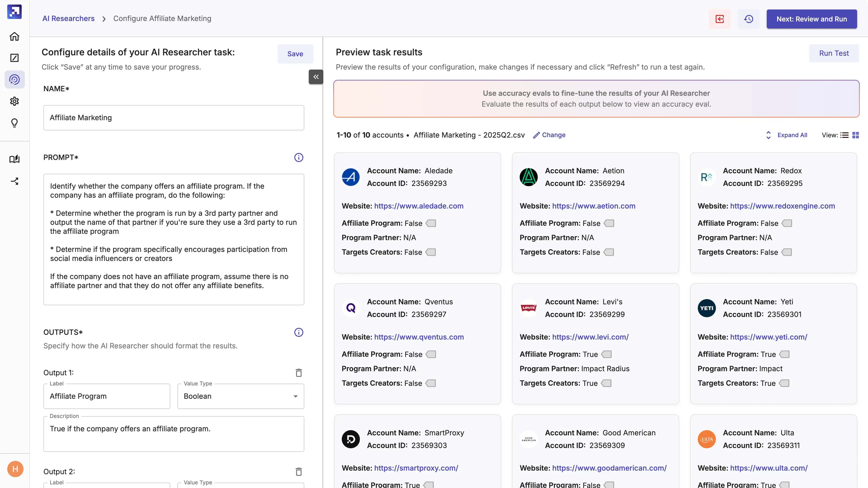Click the Run Test button
Viewport: 868px width, 488px height.
tap(834, 53)
